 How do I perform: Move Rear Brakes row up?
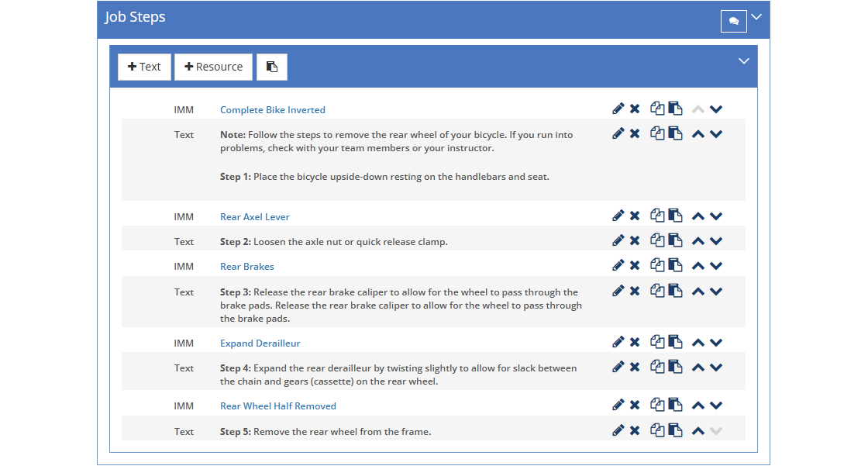point(698,266)
